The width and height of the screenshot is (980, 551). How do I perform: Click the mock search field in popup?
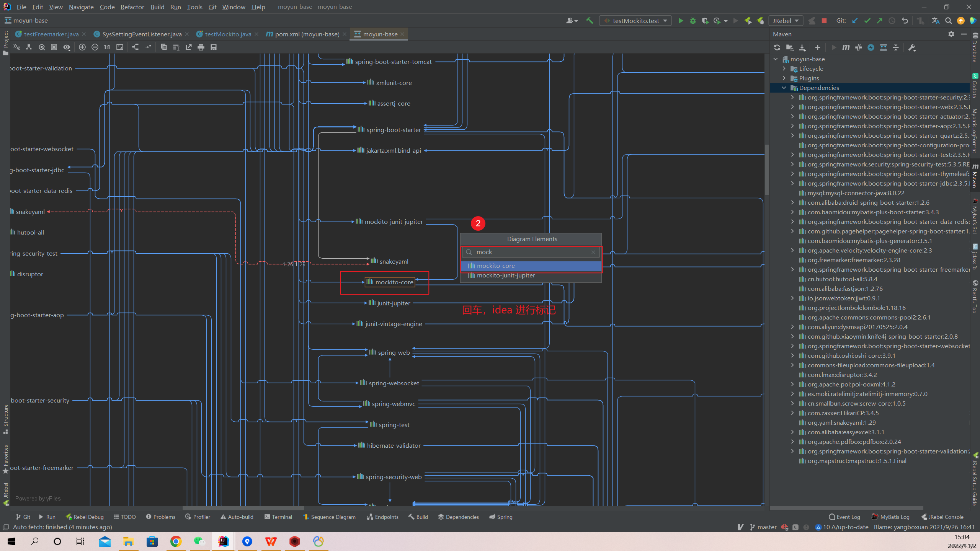[531, 252]
